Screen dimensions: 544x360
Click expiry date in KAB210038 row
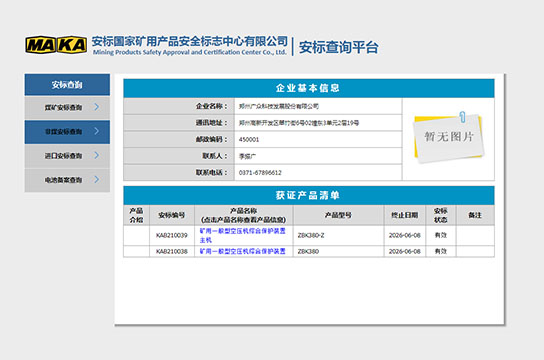405,251
